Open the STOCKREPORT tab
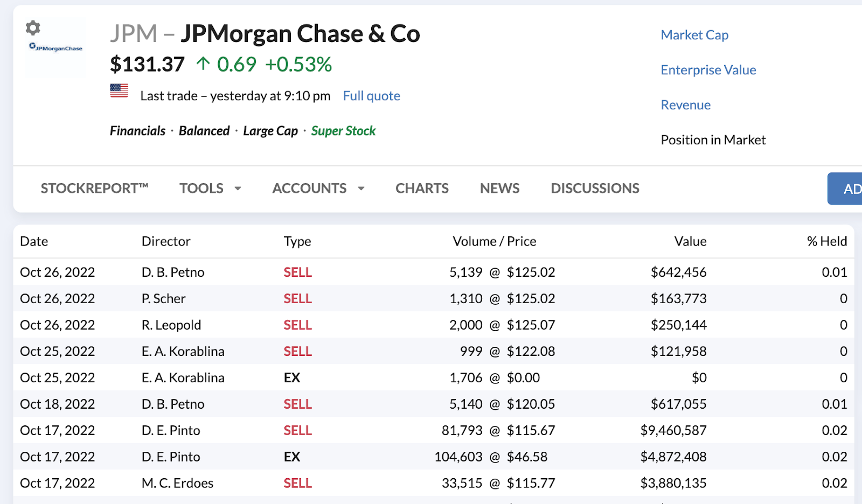The image size is (862, 504). [x=94, y=188]
